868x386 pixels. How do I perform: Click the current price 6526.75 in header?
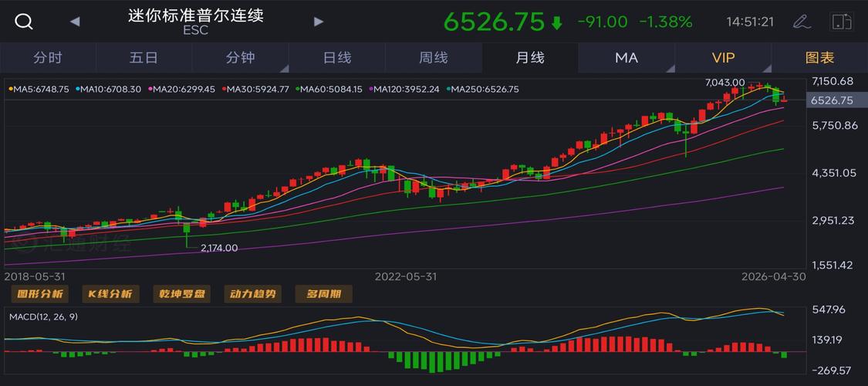coord(495,22)
